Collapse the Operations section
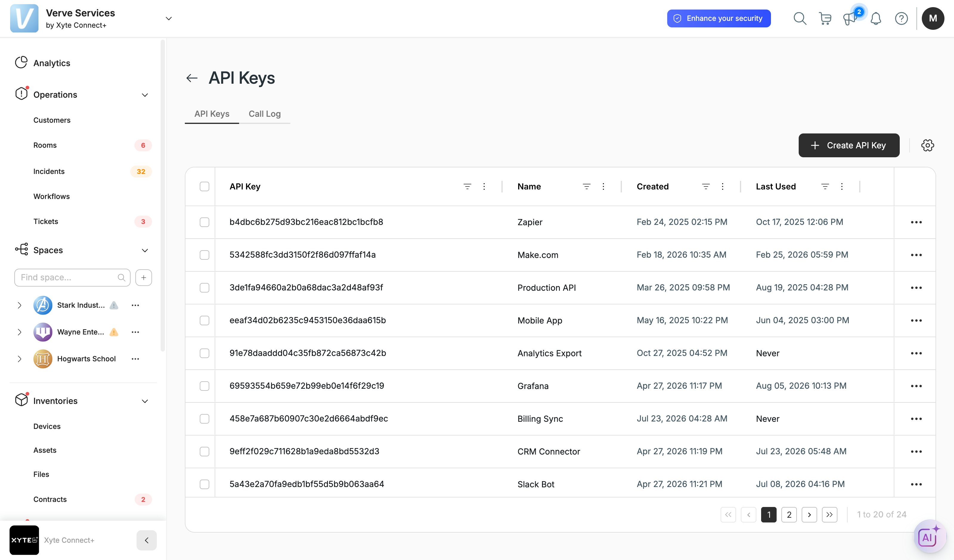 click(145, 95)
